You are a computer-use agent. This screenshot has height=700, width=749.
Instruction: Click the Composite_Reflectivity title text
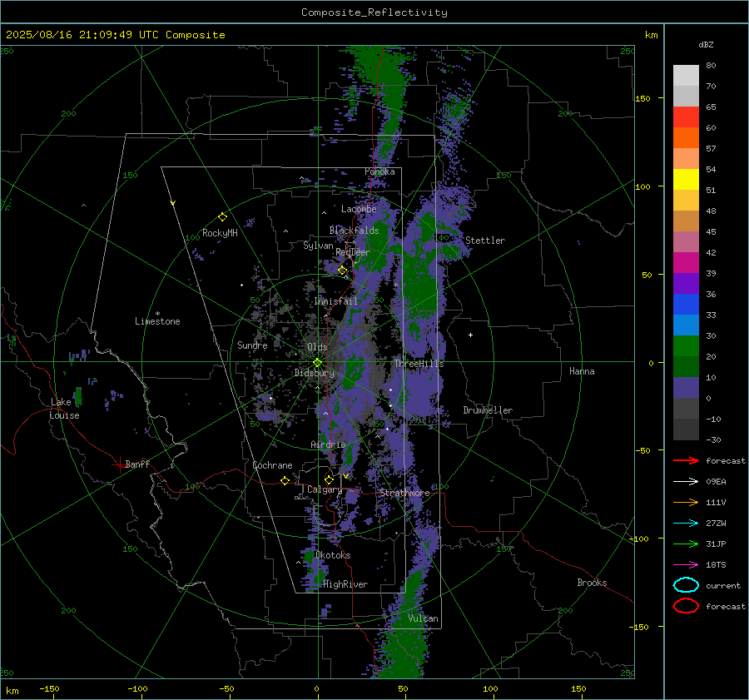coord(374,12)
